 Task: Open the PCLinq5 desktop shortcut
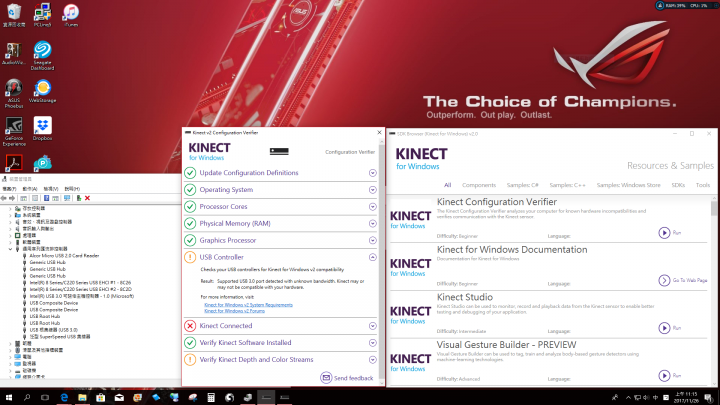tap(42, 15)
